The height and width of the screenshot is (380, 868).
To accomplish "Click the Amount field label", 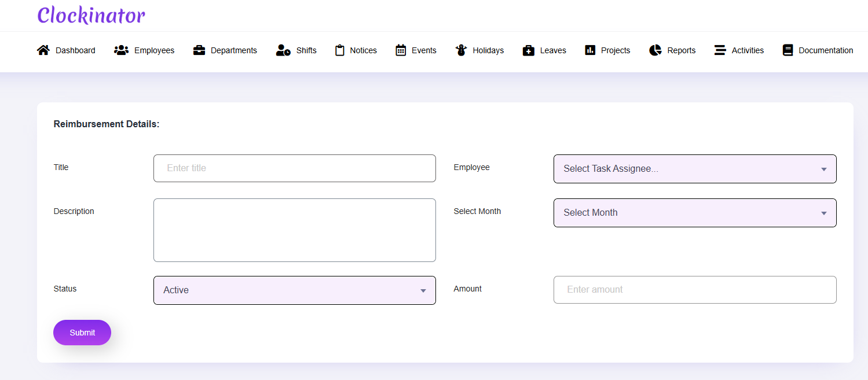I will [467, 289].
